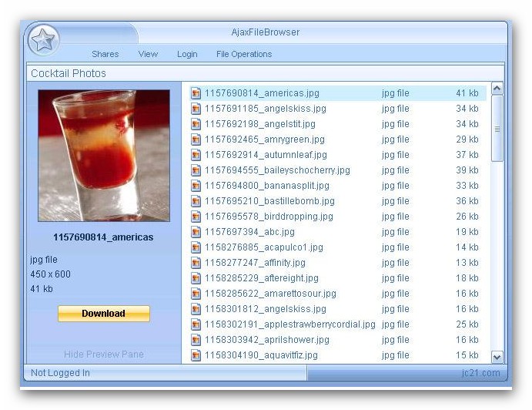Click the Not Logged In status text
This screenshot has width=532, height=410.
(60, 373)
